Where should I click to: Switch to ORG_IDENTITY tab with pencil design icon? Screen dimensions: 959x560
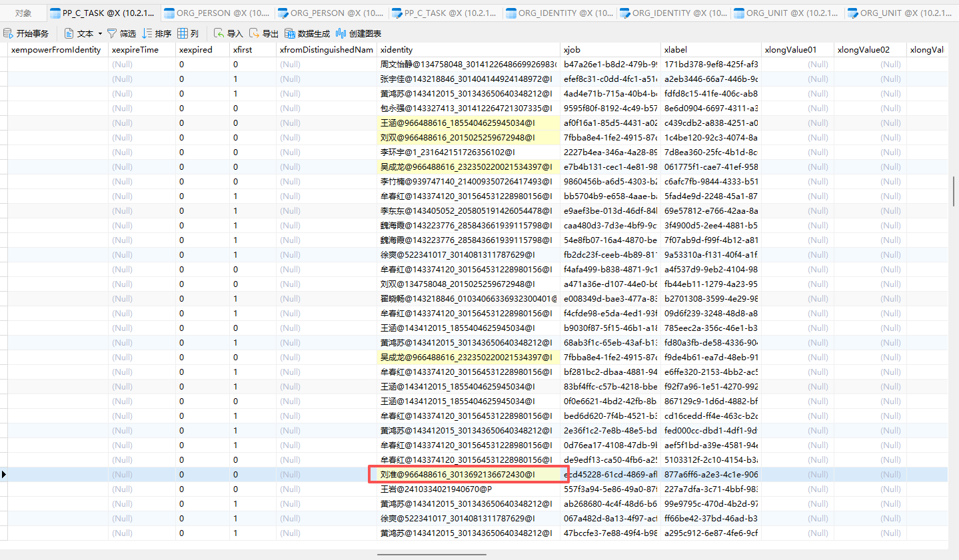tap(673, 13)
